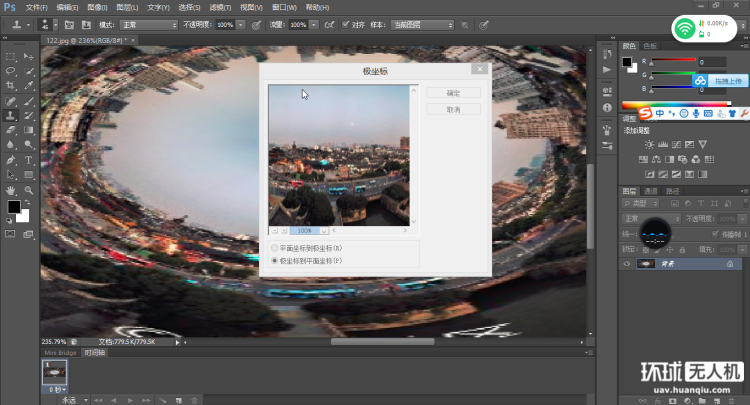Viewport: 750px width, 405px height.
Task: Select the Eyedropper tool
Action: pyautogui.click(x=29, y=86)
